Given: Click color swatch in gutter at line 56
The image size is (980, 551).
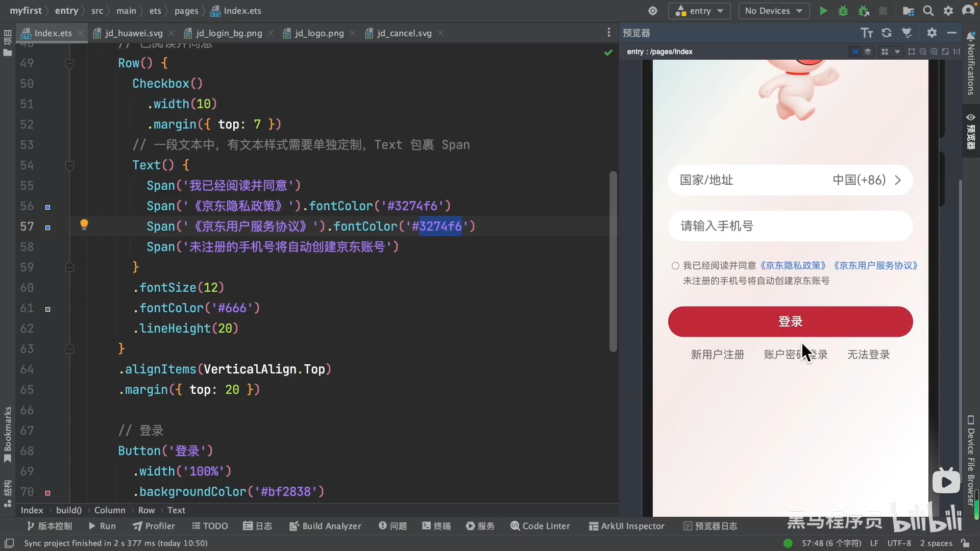Looking at the screenshot, I should (47, 208).
